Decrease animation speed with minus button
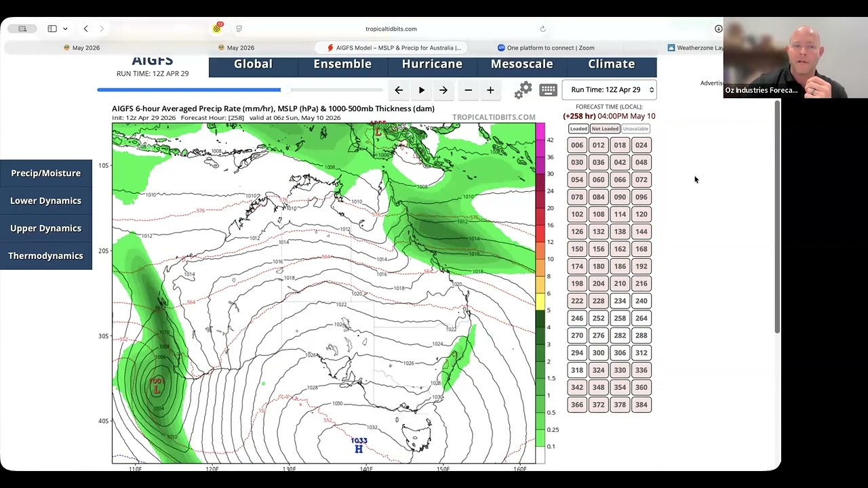The width and height of the screenshot is (868, 488). 468,90
